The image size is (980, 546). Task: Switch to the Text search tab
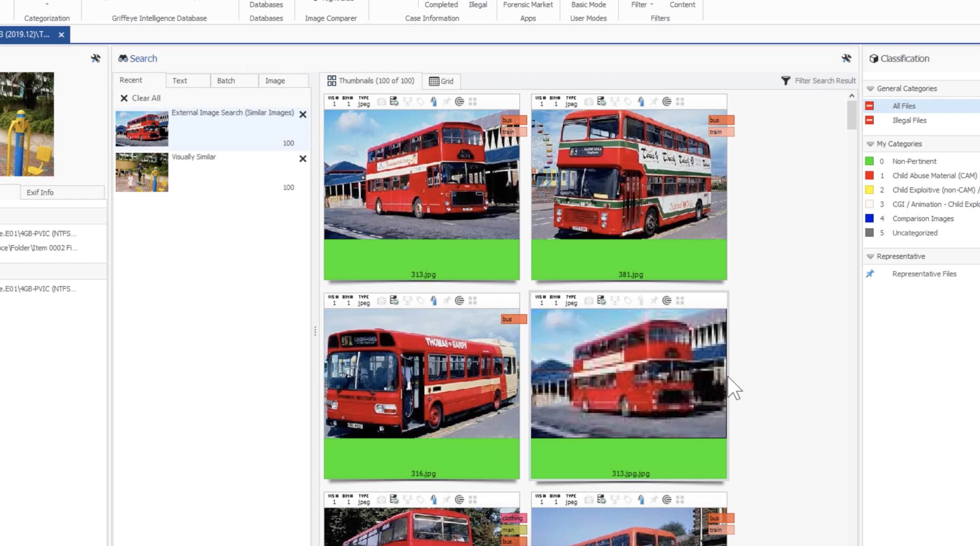(x=188, y=81)
